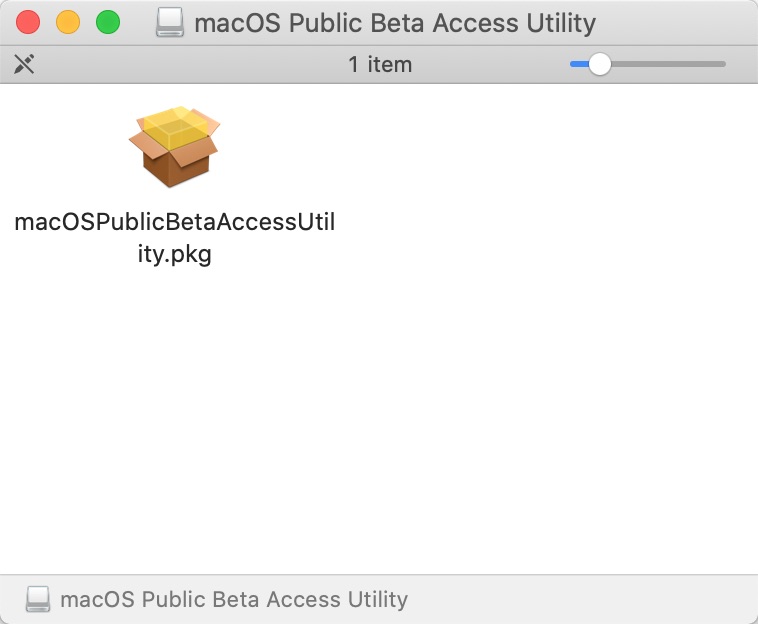This screenshot has height=624, width=758.
Task: Click the blue filled part of the size slider
Action: pyautogui.click(x=578, y=65)
